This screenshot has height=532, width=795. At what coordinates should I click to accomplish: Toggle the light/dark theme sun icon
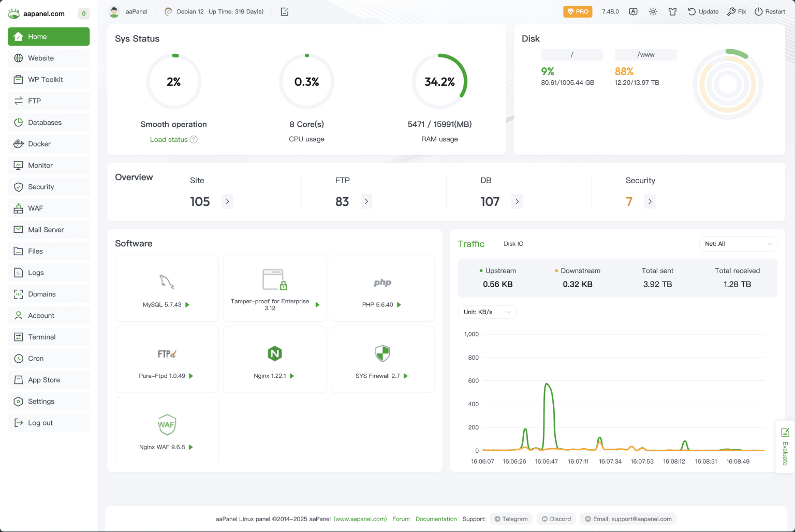653,11
